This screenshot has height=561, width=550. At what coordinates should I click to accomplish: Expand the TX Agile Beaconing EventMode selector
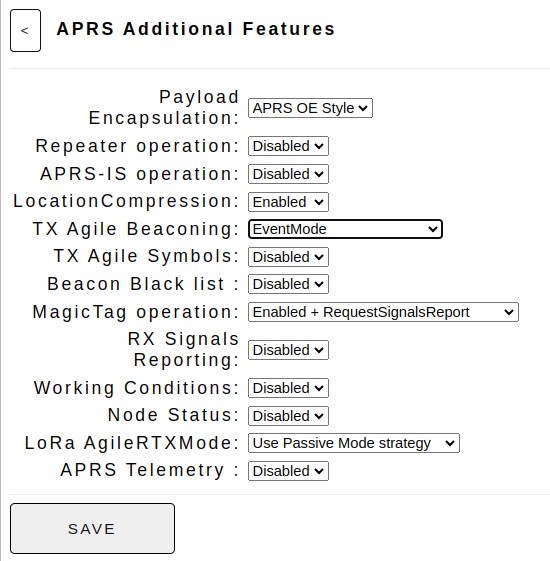coord(345,229)
